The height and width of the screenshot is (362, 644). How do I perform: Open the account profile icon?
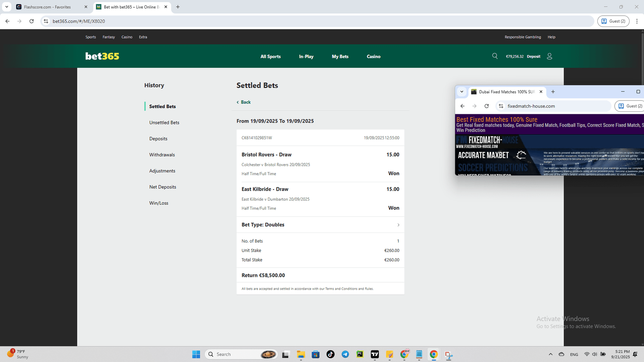549,56
